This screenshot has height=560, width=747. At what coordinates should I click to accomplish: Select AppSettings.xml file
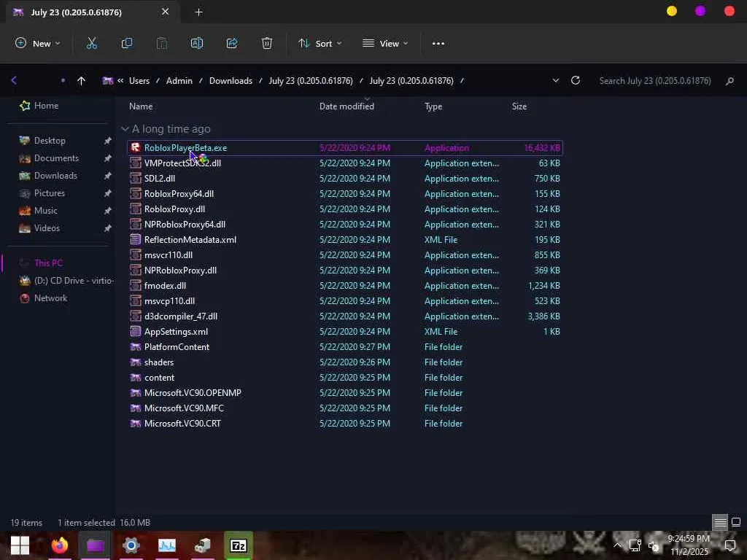click(345, 332)
